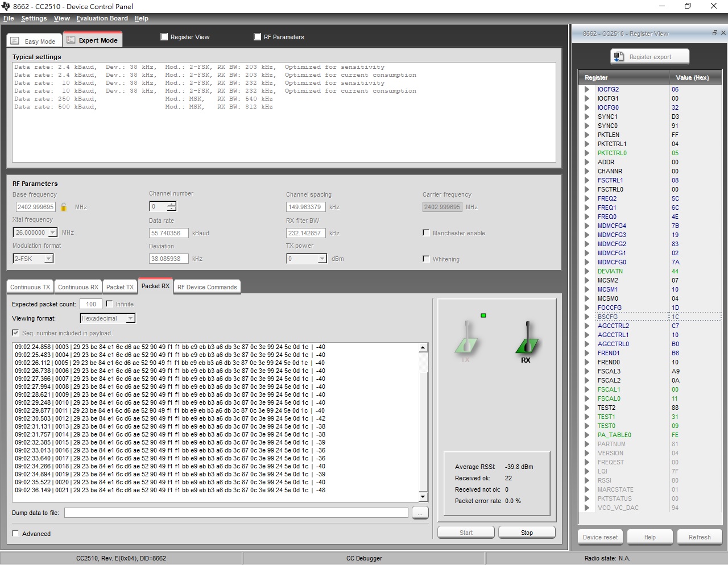Check the Infinite packet count box
Screen dimensions: 728x565
coord(109,304)
